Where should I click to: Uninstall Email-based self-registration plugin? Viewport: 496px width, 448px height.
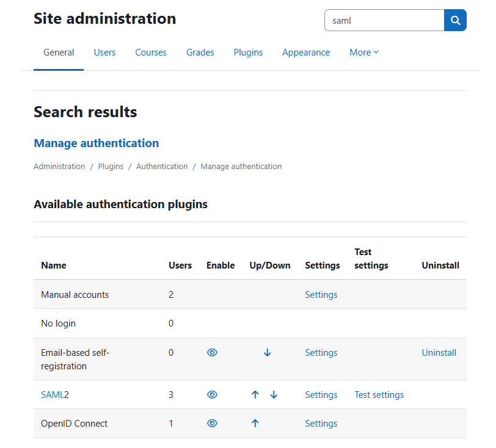pyautogui.click(x=439, y=353)
